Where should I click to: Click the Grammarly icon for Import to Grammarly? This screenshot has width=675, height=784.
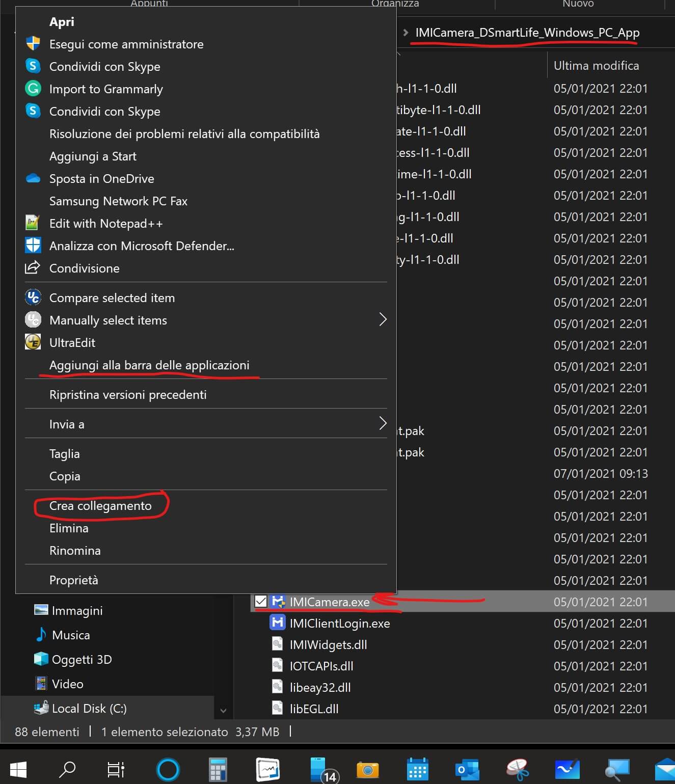[33, 89]
